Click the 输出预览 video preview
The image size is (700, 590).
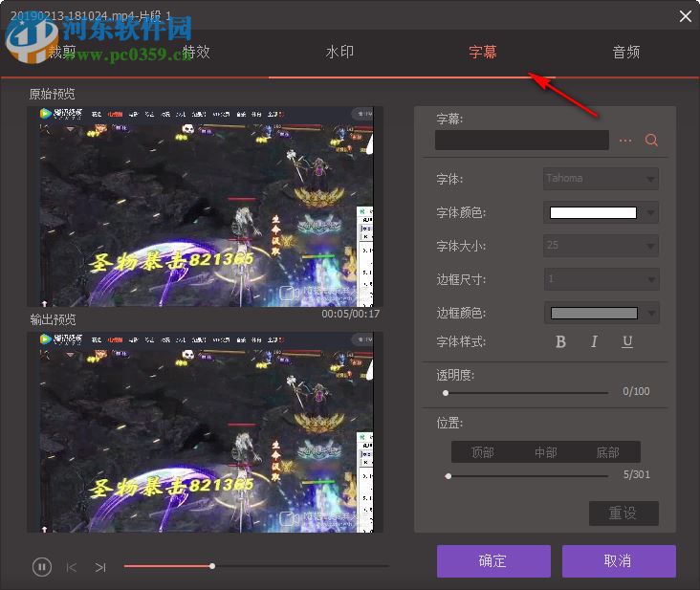tap(206, 432)
